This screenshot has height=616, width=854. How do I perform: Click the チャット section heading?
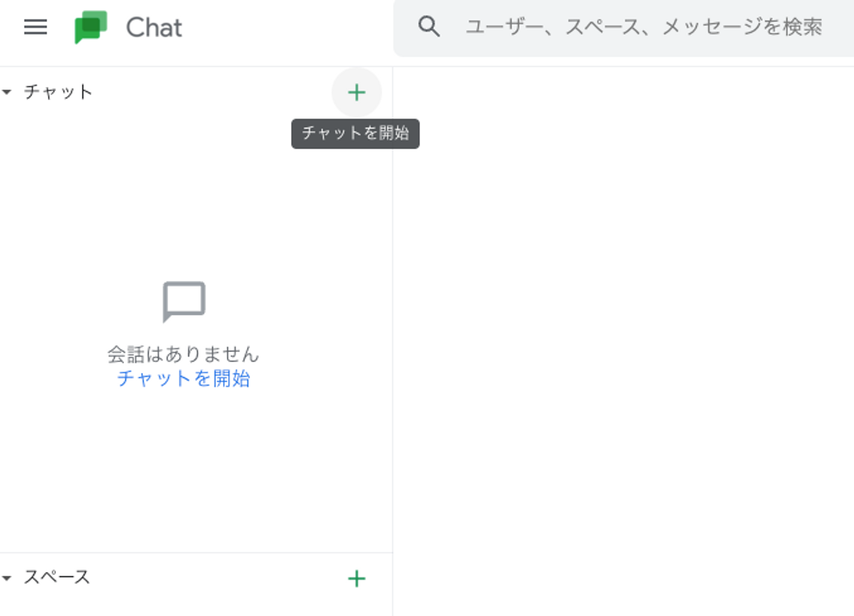pyautogui.click(x=58, y=92)
